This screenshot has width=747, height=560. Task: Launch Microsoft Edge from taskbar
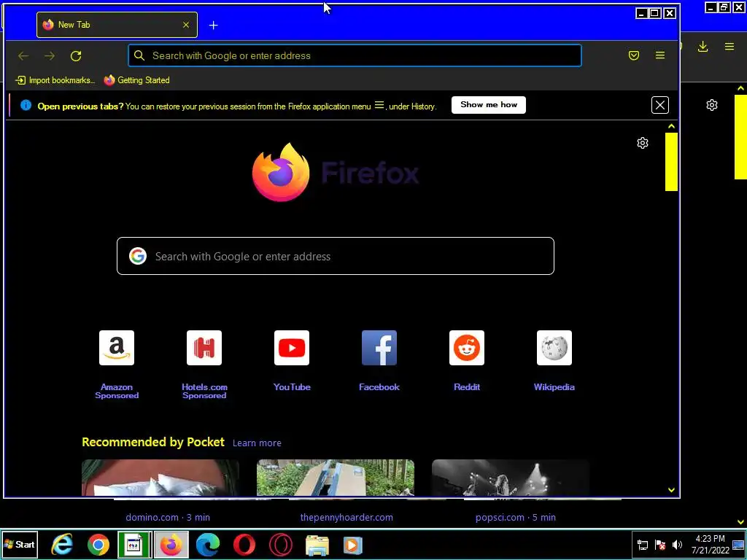point(208,544)
